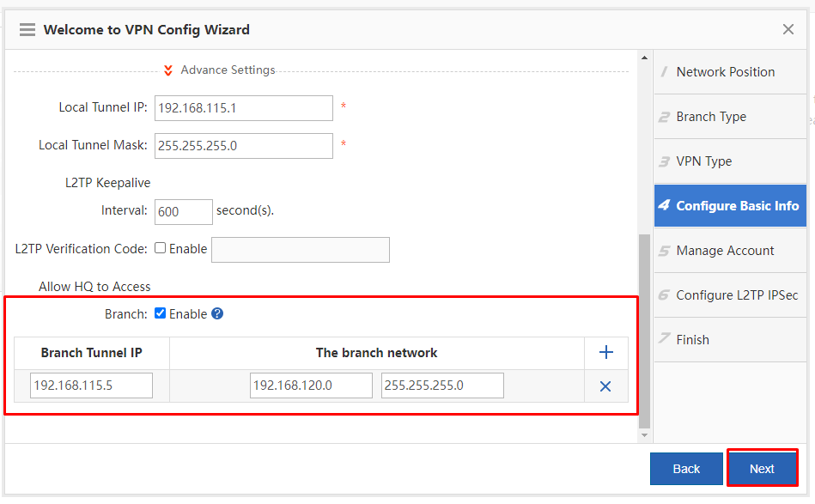Enable the L2TP Verification Code checkbox
Image resolution: width=815 pixels, height=504 pixels.
pyautogui.click(x=160, y=248)
